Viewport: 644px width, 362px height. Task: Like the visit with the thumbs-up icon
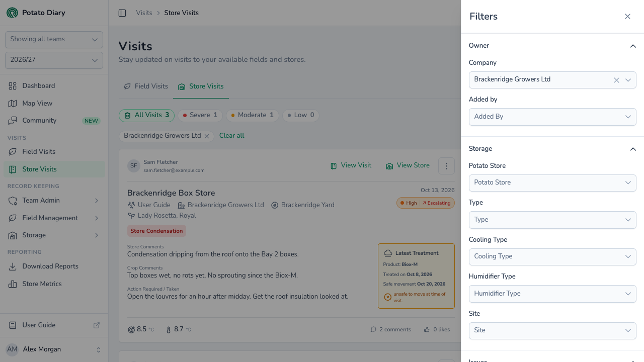pos(427,330)
